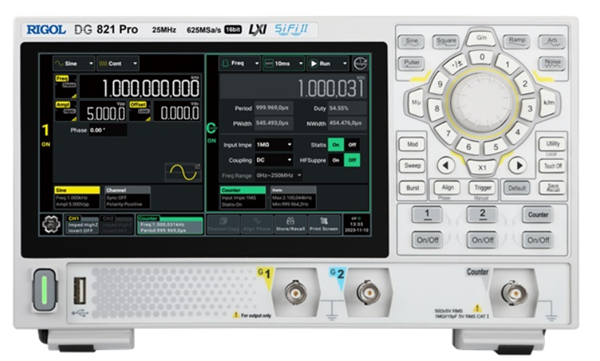Click the channel 1 BNC output connector
Screen dimensions: 600x361
tap(295, 293)
